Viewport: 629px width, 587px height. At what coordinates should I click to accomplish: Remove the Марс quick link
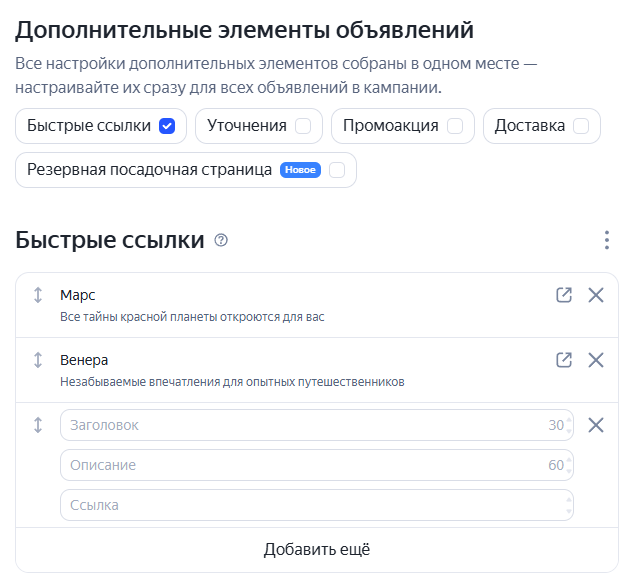pos(596,295)
